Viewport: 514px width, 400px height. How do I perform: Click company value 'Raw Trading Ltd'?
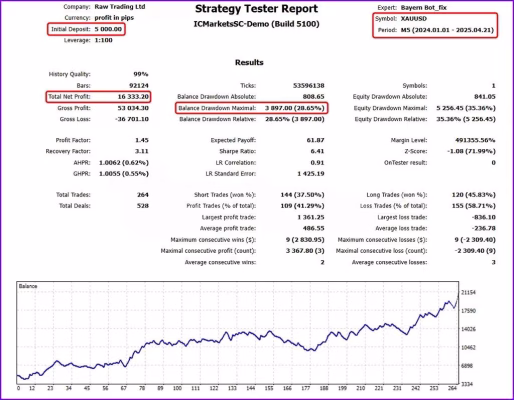click(x=120, y=7)
